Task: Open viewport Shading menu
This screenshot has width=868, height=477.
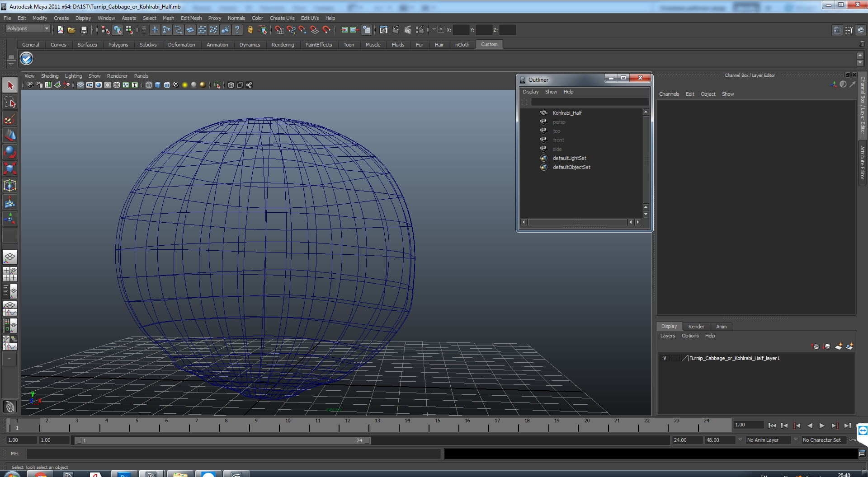Action: click(50, 76)
